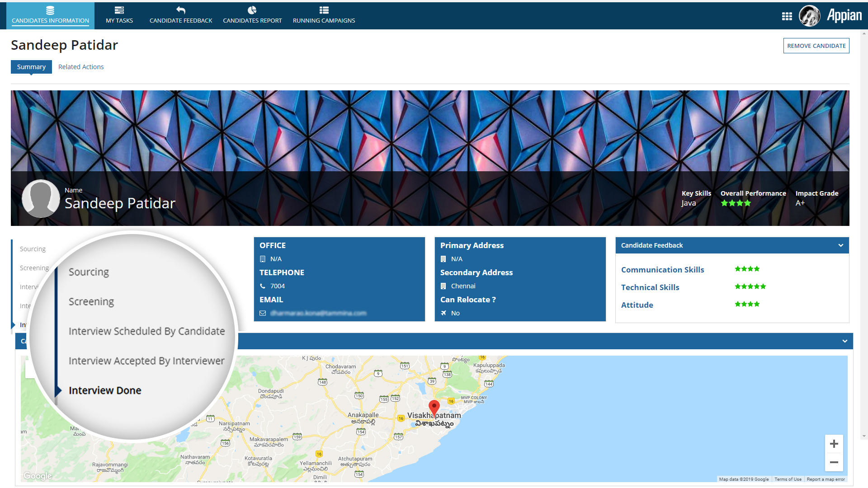Switch to the Related Actions tab
The height and width of the screenshot is (488, 868).
81,67
